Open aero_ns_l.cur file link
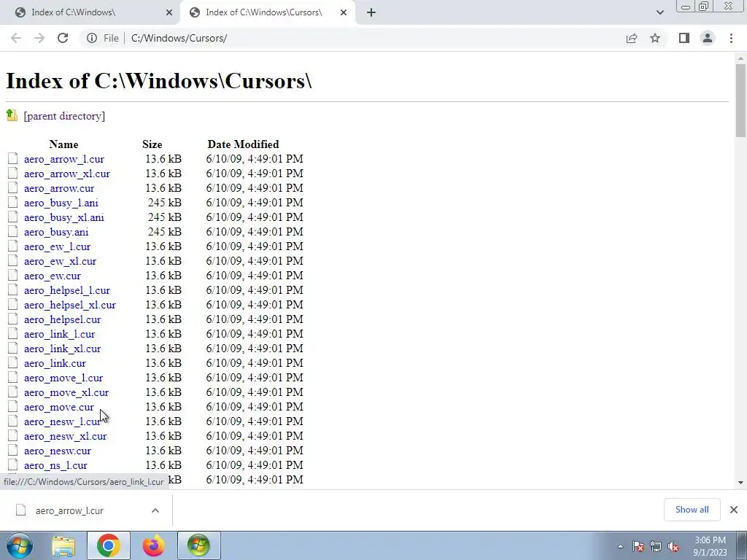 click(x=55, y=466)
